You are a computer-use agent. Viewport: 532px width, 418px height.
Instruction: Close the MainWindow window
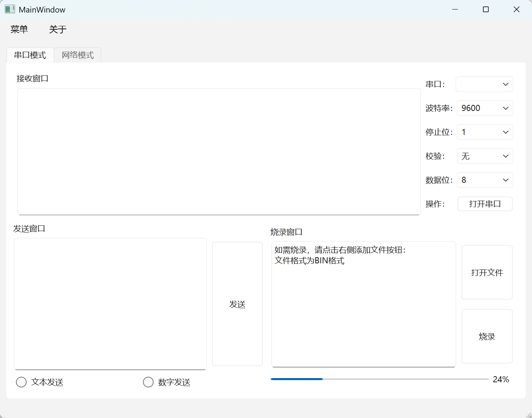click(516, 9)
